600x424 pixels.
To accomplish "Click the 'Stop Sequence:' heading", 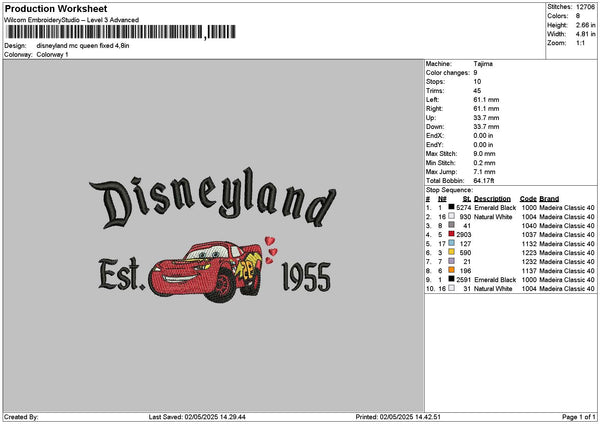I will [449, 190].
